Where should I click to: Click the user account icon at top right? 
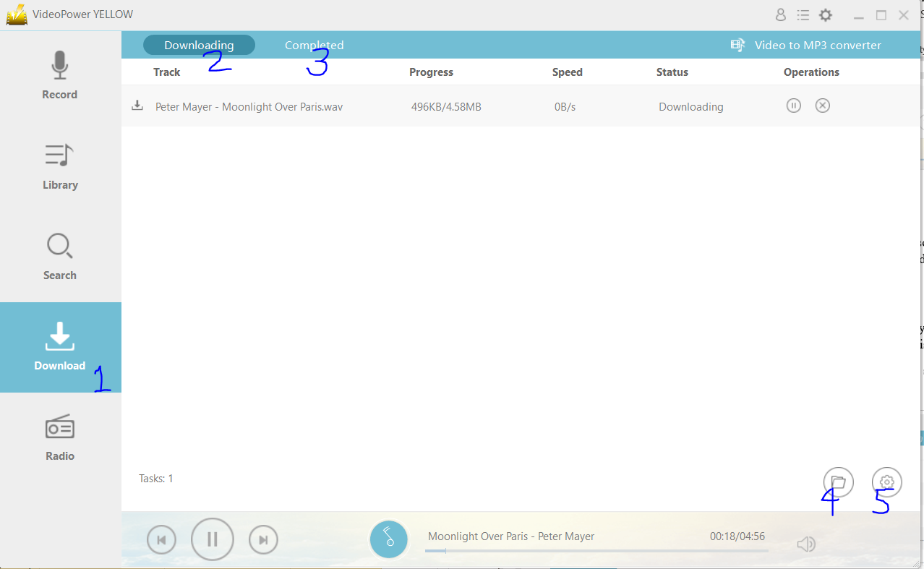click(780, 14)
